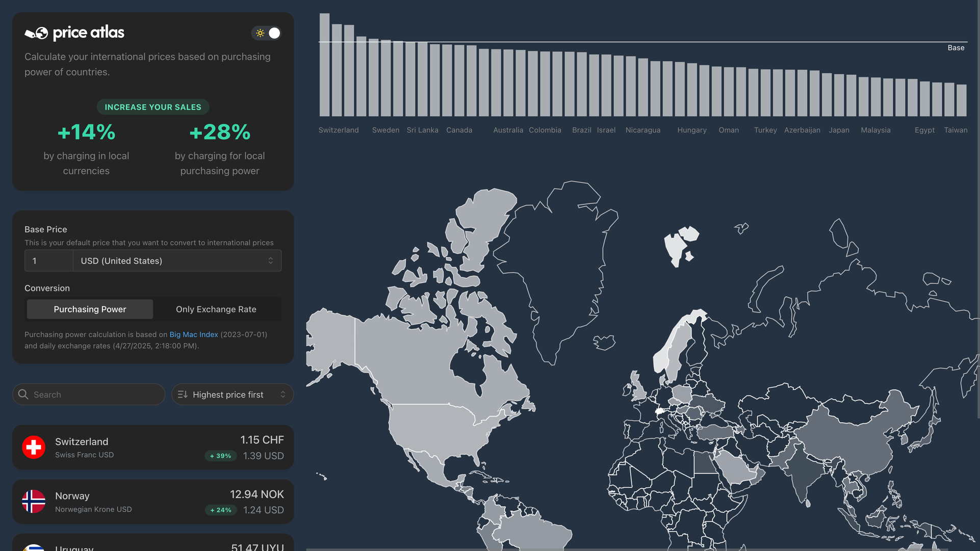Click the search magnifier icon

(23, 395)
